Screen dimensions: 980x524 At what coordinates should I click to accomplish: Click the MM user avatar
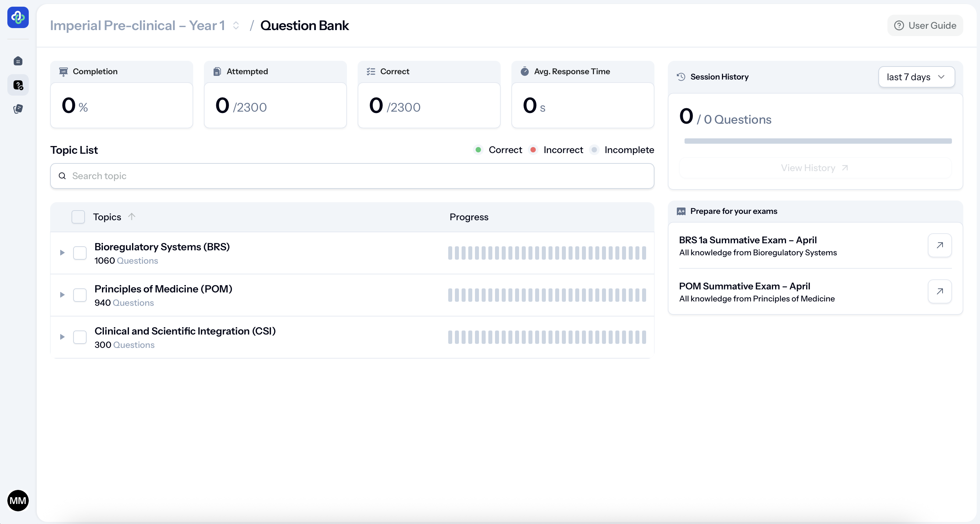(x=18, y=500)
